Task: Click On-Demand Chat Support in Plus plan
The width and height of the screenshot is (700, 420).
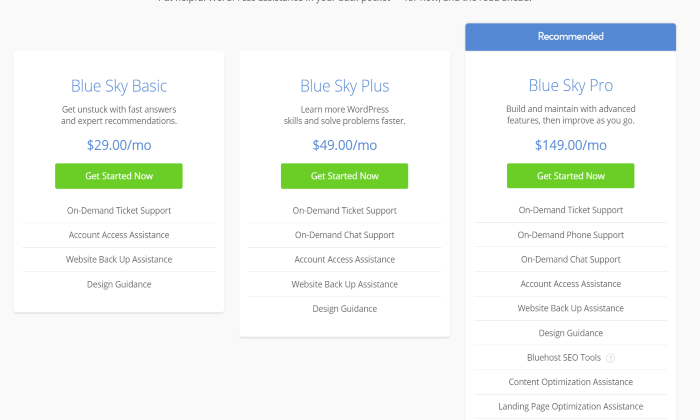Action: click(344, 235)
